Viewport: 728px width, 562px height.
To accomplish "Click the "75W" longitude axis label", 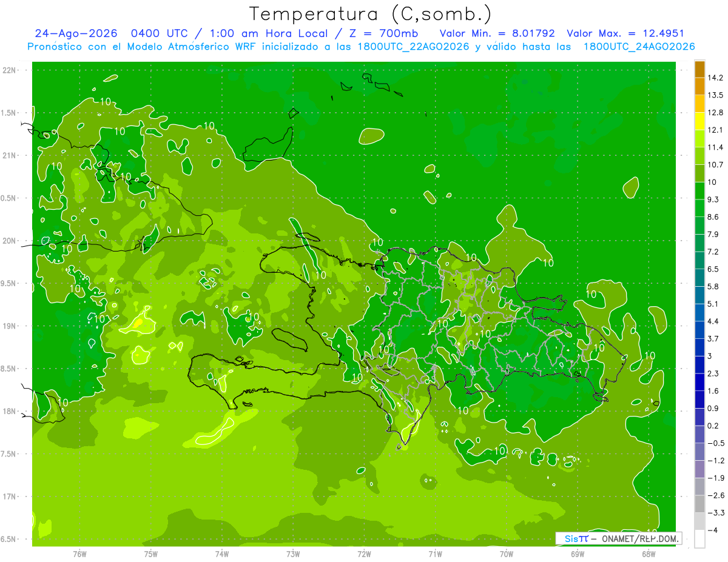I will 151,554.
